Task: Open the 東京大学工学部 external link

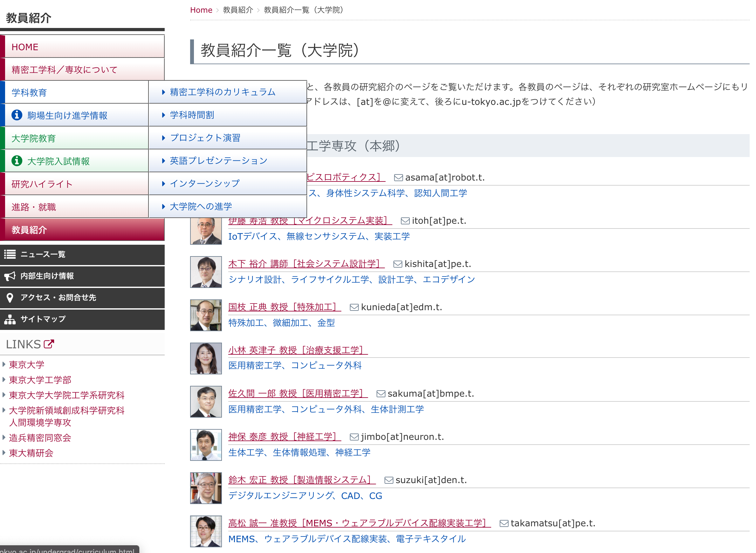Action: [40, 380]
